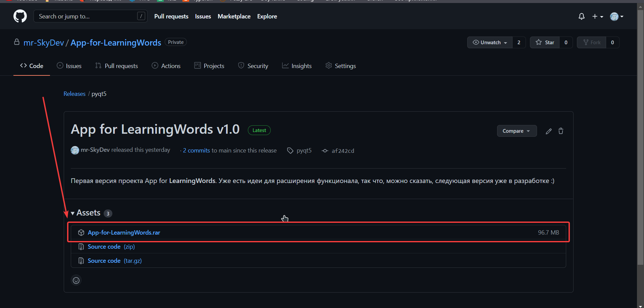644x308 pixels.
Task: Click the file icon beside Source code (tar.gz)
Action: click(81, 261)
